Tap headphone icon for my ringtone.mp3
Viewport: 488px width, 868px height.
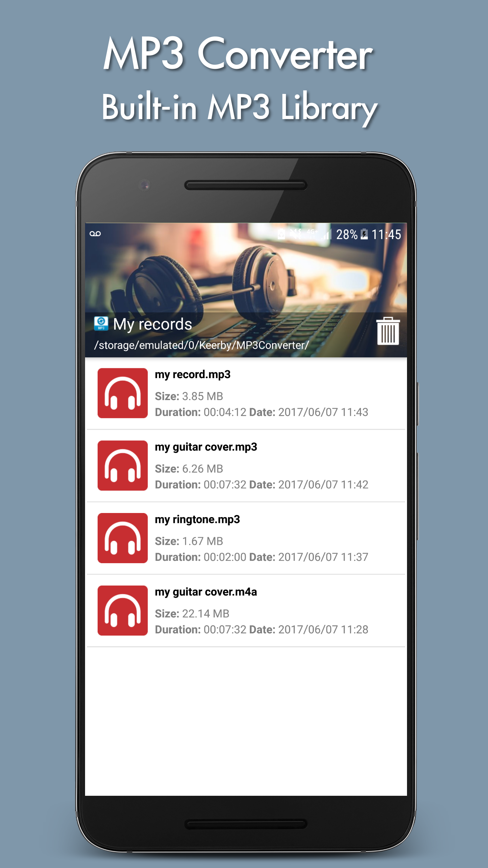click(x=122, y=538)
